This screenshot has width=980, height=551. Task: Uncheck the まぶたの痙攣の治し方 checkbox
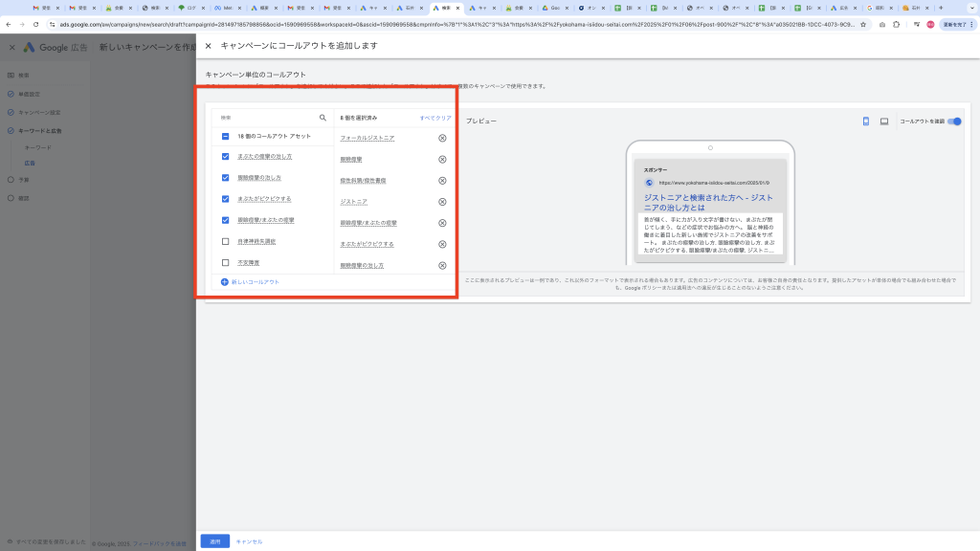(225, 156)
